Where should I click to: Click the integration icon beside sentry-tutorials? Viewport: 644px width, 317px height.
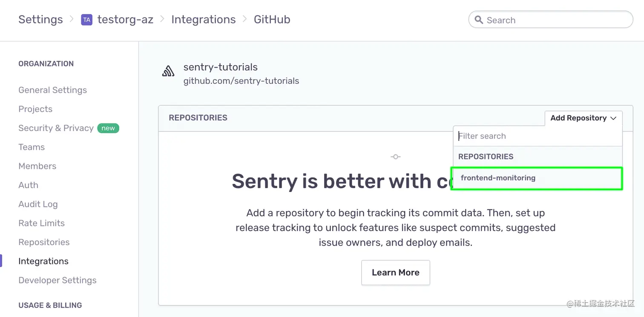(x=168, y=71)
